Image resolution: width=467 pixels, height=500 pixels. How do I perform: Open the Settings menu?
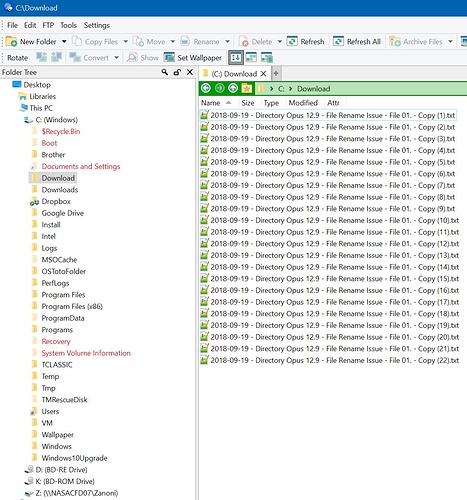pyautogui.click(x=97, y=25)
